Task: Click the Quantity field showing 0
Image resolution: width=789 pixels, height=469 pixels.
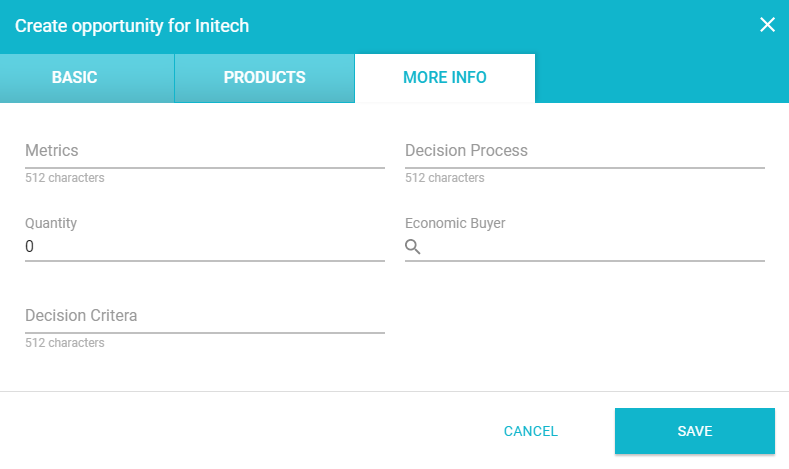Action: click(204, 246)
